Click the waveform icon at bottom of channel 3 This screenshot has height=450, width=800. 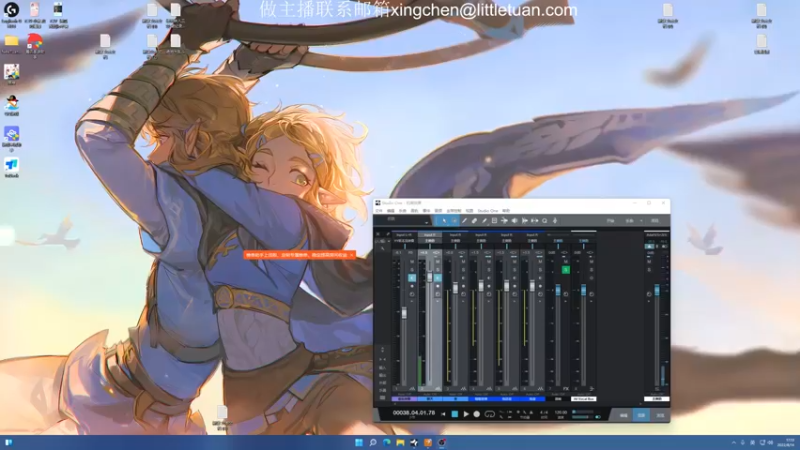pyautogui.click(x=463, y=389)
